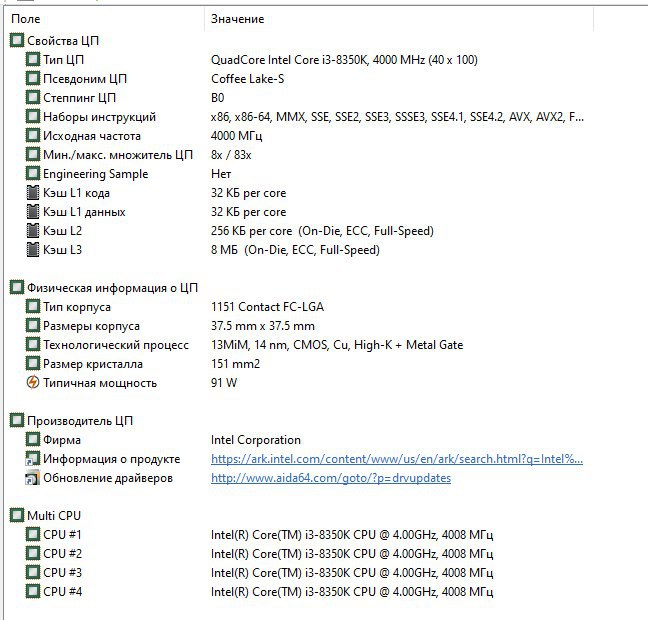Click the icon beside Тип корпуса
Image resolution: width=648 pixels, height=620 pixels.
33,307
